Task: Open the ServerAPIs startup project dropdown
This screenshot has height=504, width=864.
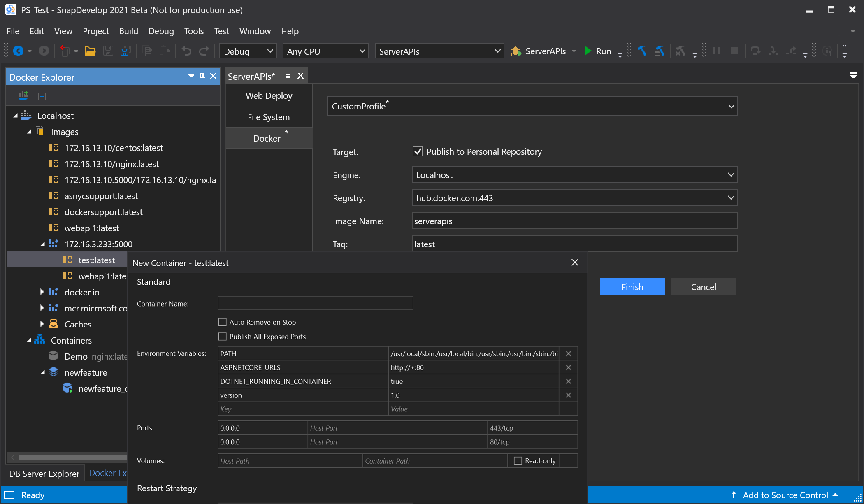Action: (439, 51)
